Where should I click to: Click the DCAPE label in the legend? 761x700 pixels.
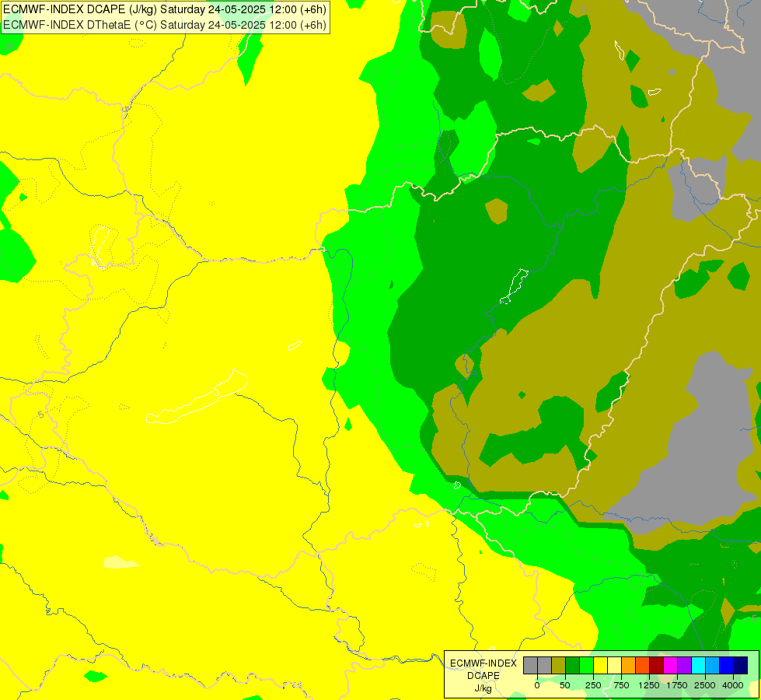click(483, 676)
